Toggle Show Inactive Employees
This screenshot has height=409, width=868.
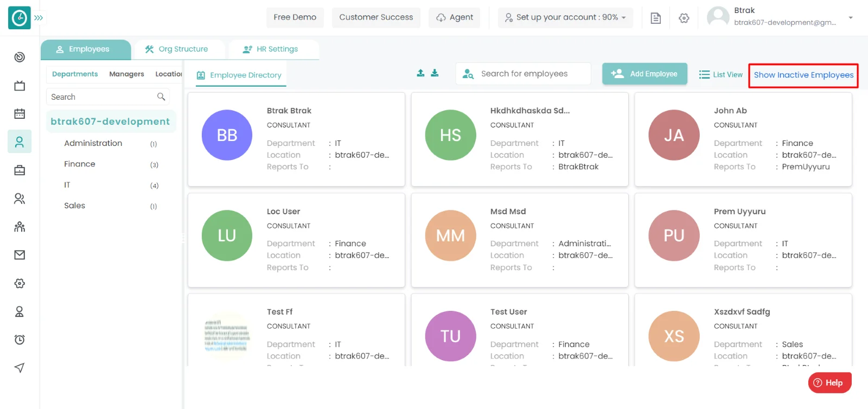click(x=803, y=75)
